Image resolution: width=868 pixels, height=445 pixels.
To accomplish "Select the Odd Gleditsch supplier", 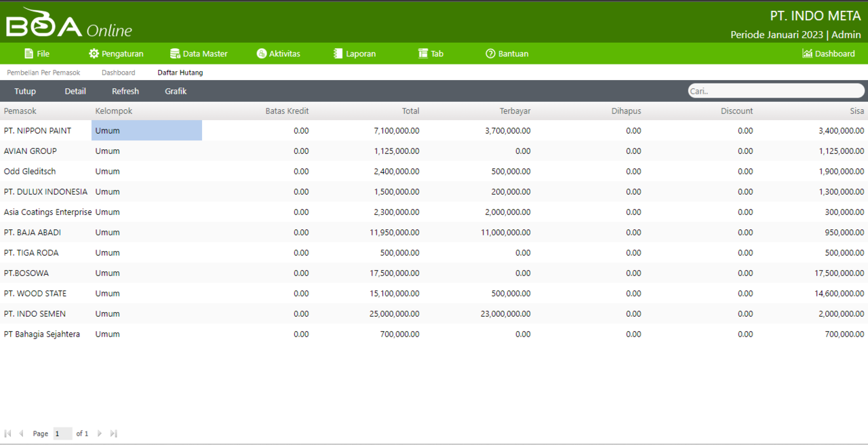I will (x=30, y=171).
